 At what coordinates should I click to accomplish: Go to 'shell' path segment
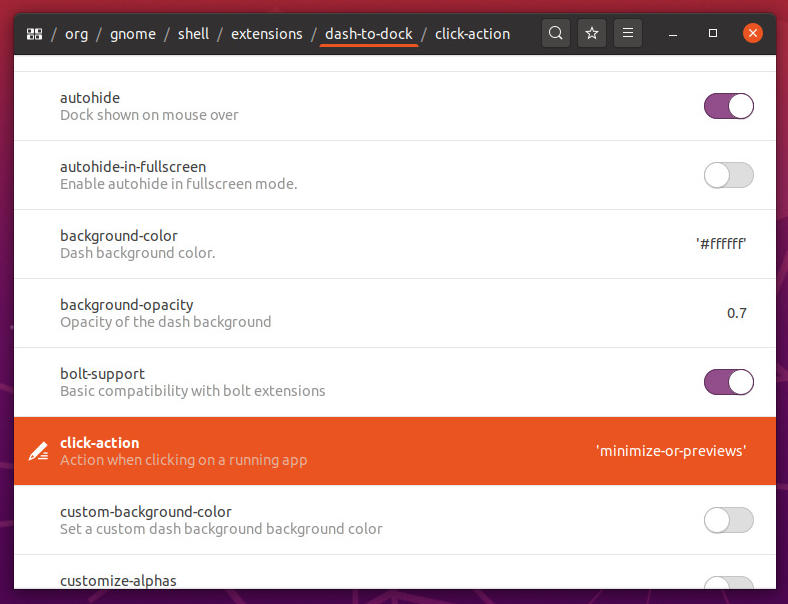[193, 34]
